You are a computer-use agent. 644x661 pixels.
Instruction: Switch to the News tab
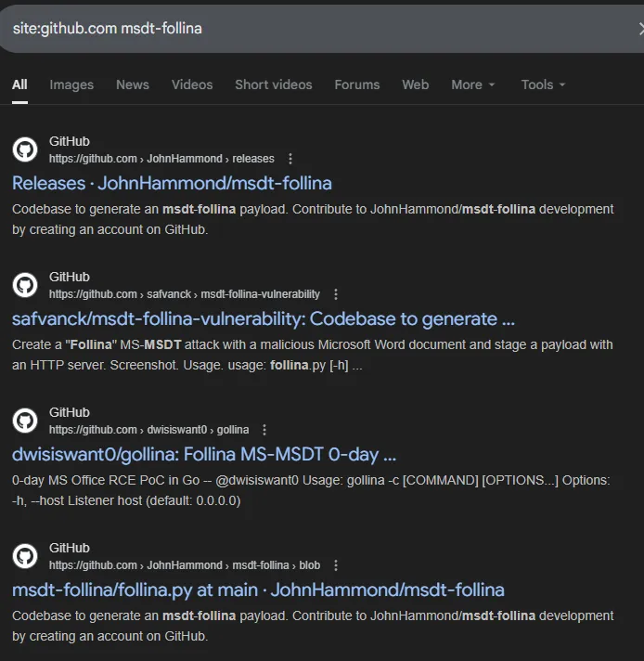click(132, 84)
